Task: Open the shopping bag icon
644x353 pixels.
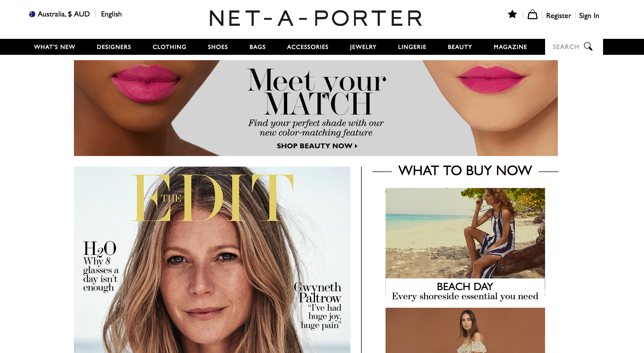Action: (x=532, y=14)
